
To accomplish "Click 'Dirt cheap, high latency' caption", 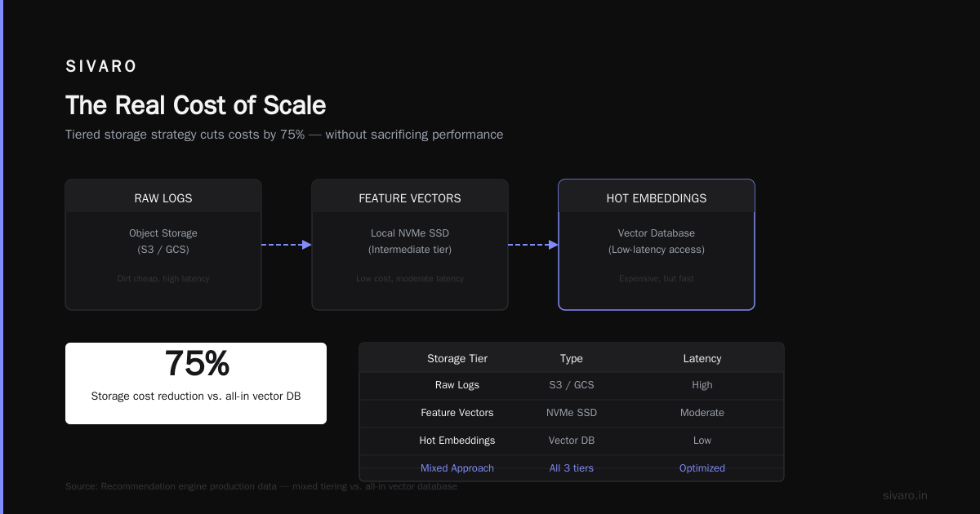I will tap(163, 278).
